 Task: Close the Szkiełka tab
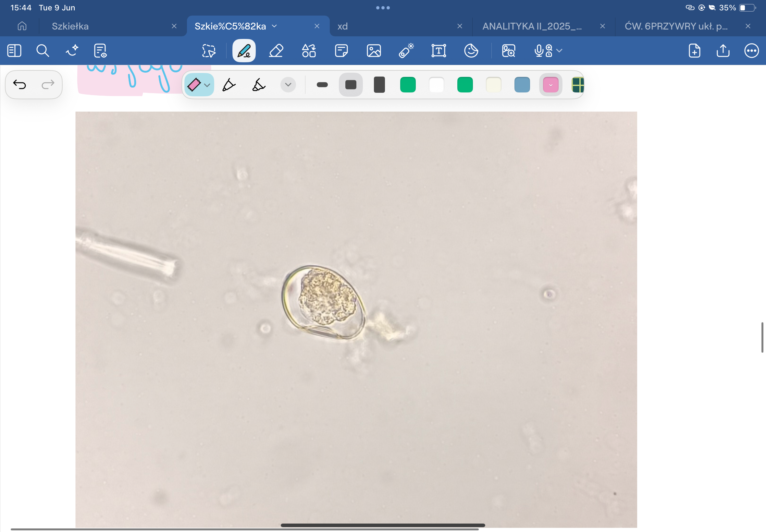point(174,26)
